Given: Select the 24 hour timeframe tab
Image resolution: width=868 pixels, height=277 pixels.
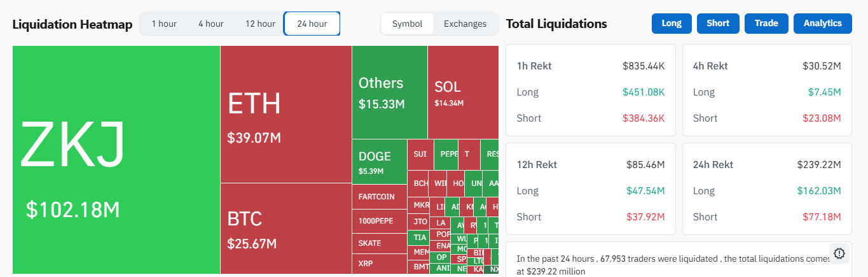Looking at the screenshot, I should (x=312, y=24).
